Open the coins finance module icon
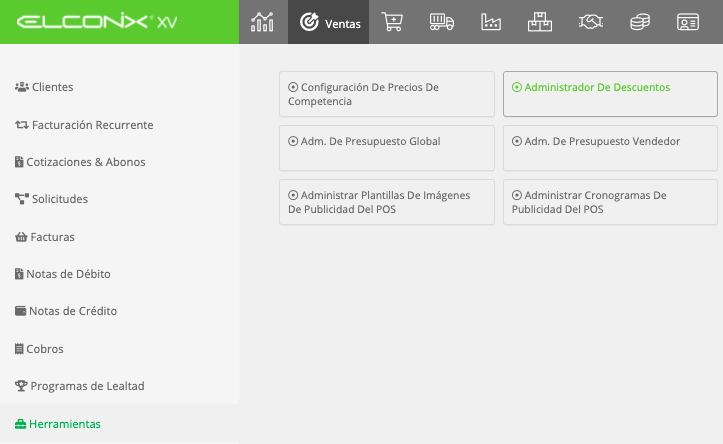This screenshot has width=723, height=444. coord(640,22)
